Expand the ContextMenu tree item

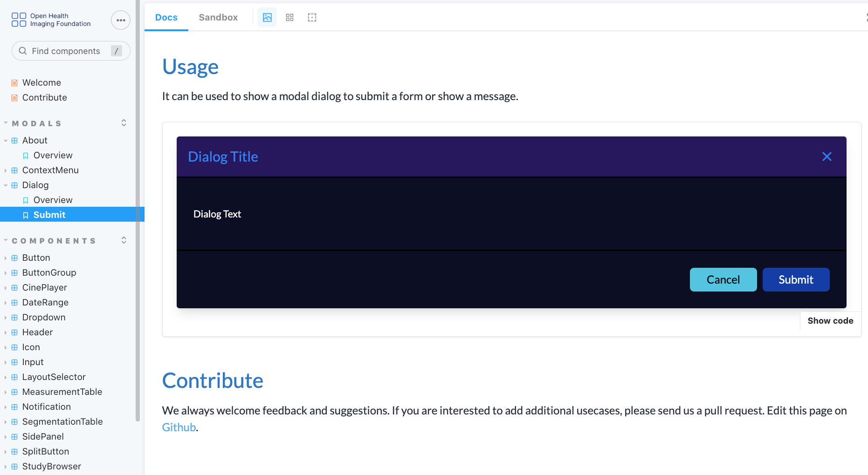(5, 170)
